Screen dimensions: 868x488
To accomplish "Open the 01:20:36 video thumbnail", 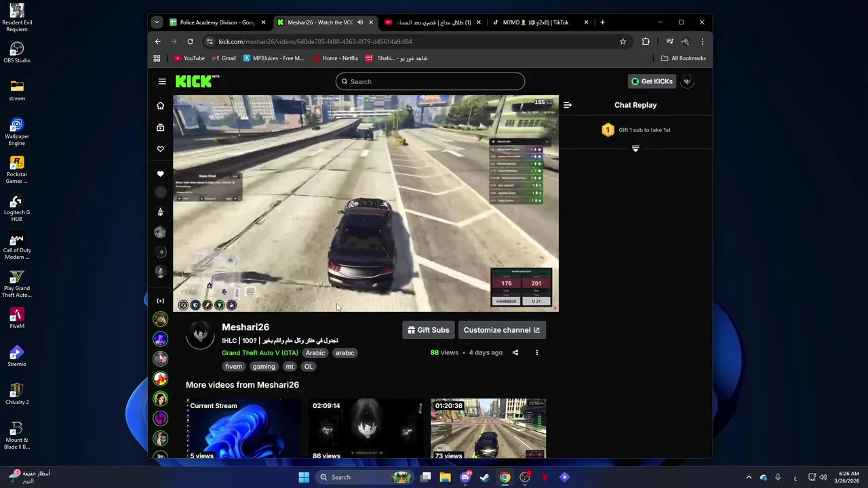I will 488,428.
